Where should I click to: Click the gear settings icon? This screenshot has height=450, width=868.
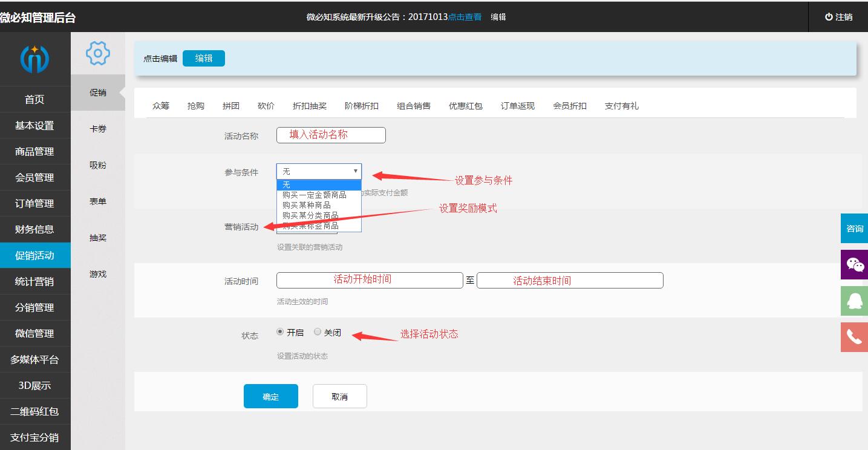click(x=98, y=53)
